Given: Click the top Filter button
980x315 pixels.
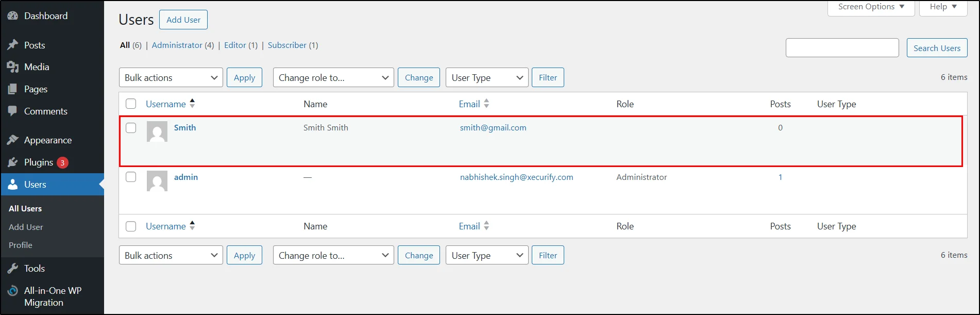Looking at the screenshot, I should pos(548,78).
